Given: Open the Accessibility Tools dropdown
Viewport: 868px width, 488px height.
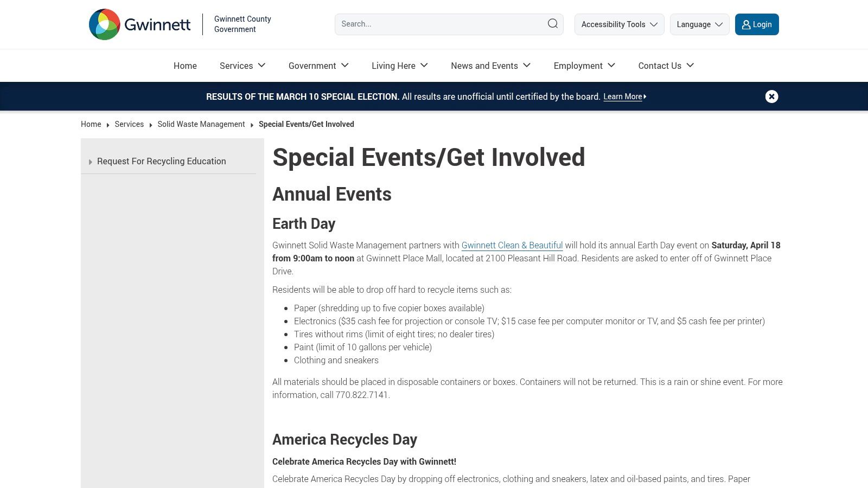Looking at the screenshot, I should pyautogui.click(x=618, y=24).
